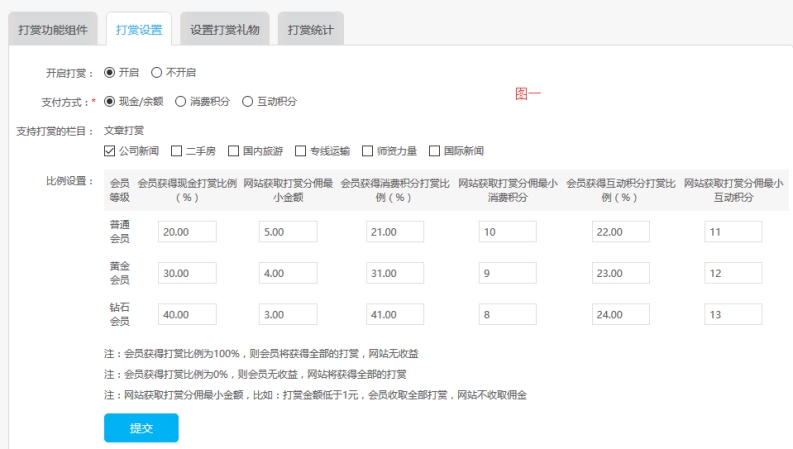Click 普通会员 minimum interactive points field 11
This screenshot has width=793, height=449.
pyautogui.click(x=732, y=232)
